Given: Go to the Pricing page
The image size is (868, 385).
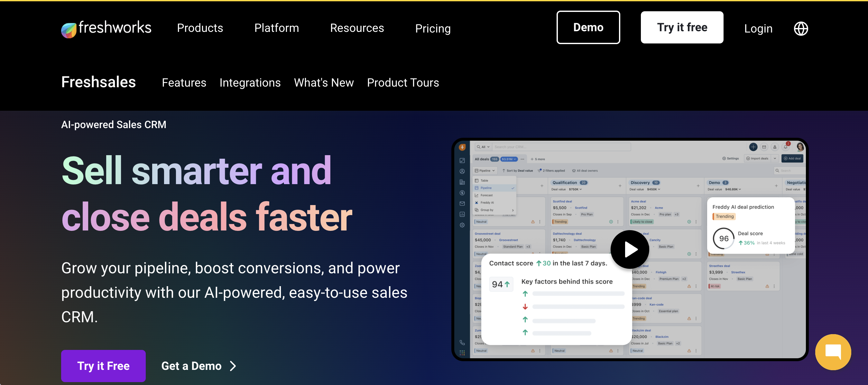Looking at the screenshot, I should pyautogui.click(x=433, y=29).
